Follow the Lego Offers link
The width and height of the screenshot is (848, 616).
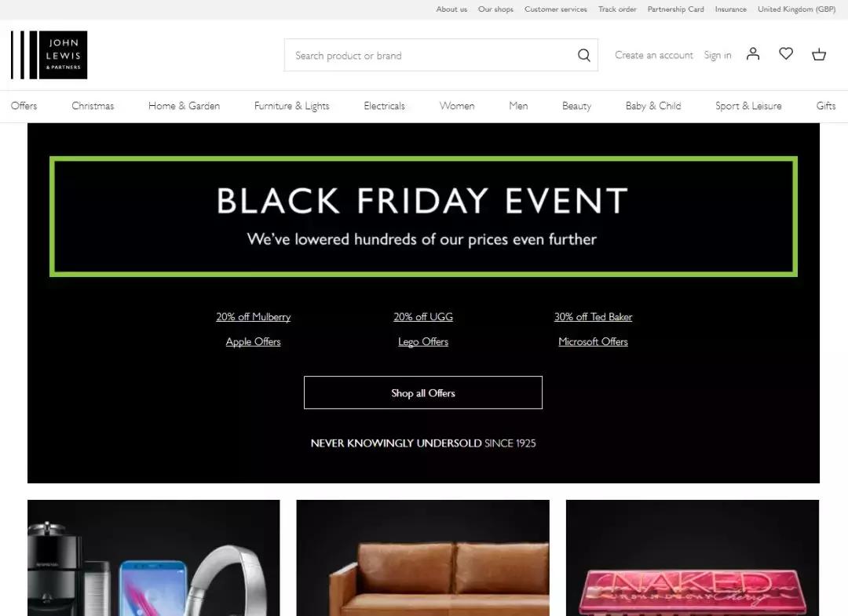(423, 341)
